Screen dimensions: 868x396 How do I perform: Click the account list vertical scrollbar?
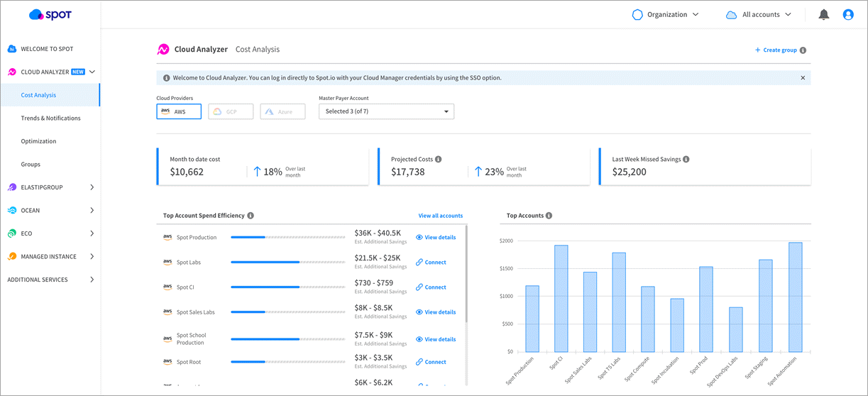pos(466,273)
